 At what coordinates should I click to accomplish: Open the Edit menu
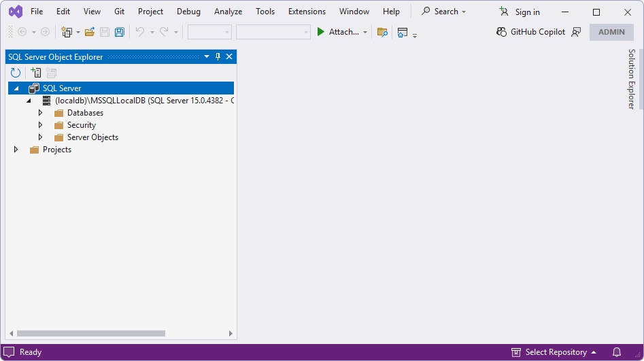click(63, 12)
